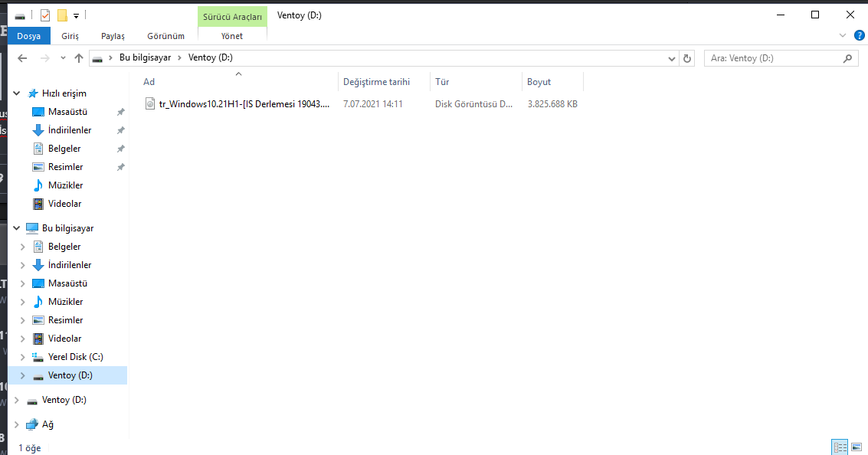Open Masaüstü under Hızlı erişim

67,112
